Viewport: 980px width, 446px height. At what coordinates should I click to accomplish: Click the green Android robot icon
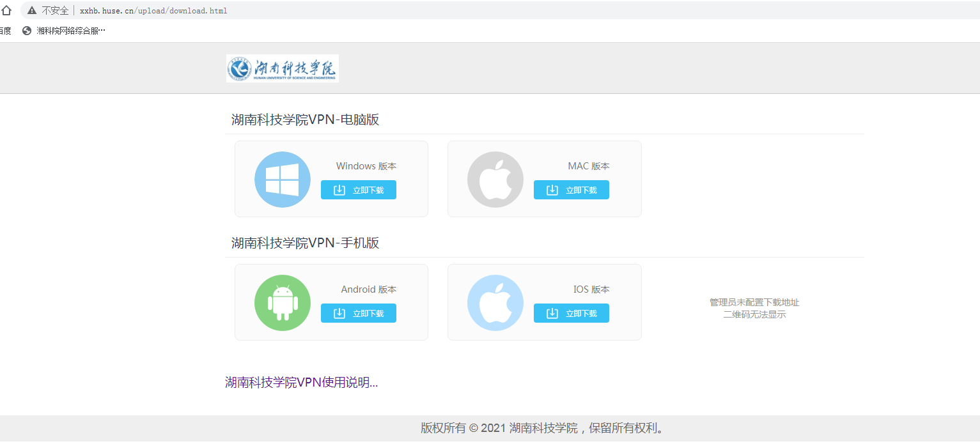click(283, 303)
